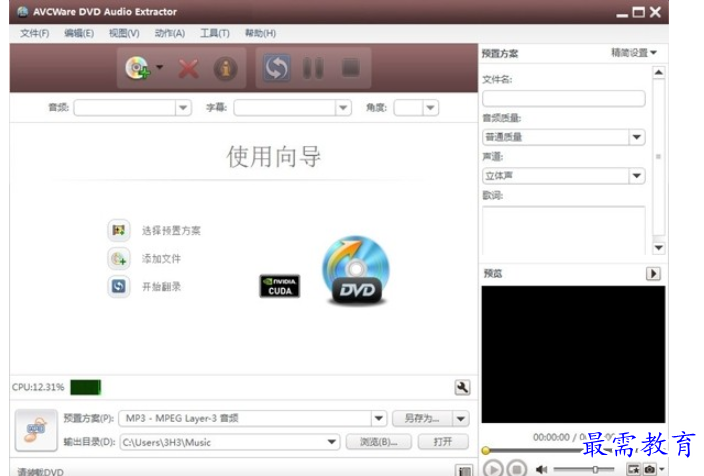Expand the 音频 dropdown
This screenshot has width=704, height=476.
click(183, 108)
